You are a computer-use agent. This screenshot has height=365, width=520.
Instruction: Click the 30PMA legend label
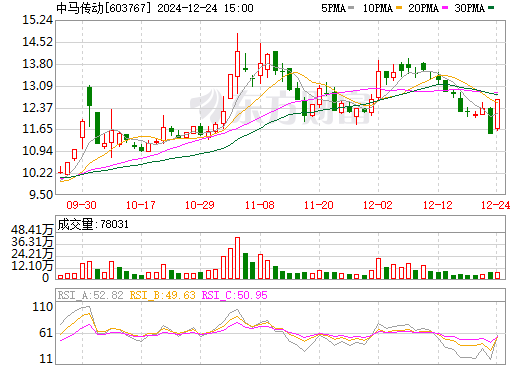point(469,8)
